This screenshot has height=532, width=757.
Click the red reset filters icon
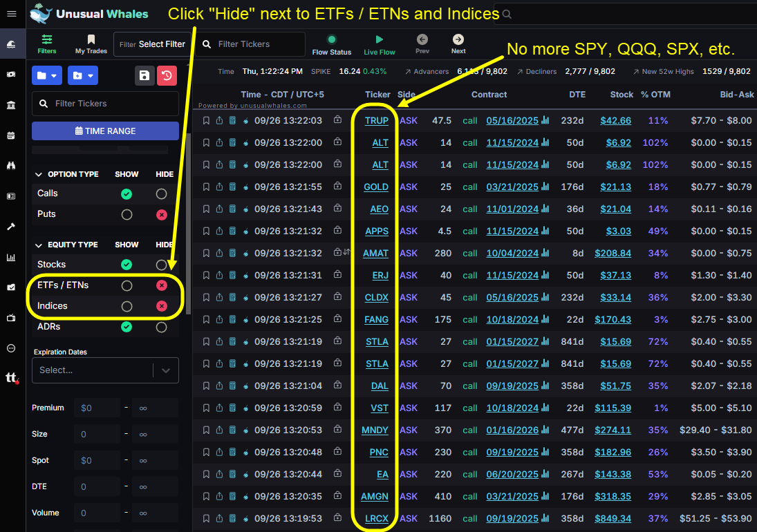click(167, 75)
